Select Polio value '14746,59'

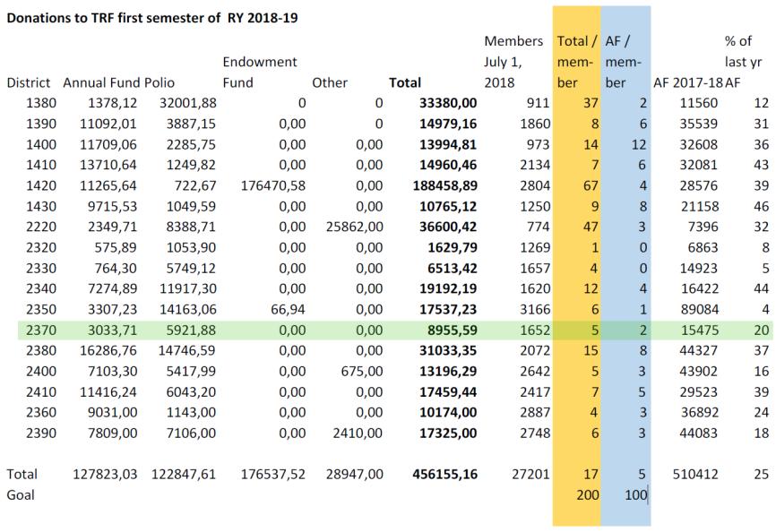click(187, 350)
